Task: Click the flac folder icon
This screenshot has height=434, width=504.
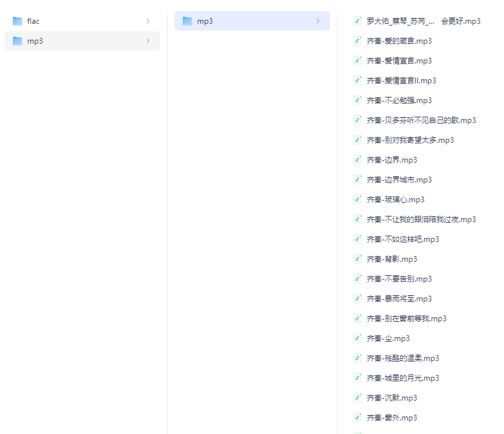Action: click(x=18, y=21)
